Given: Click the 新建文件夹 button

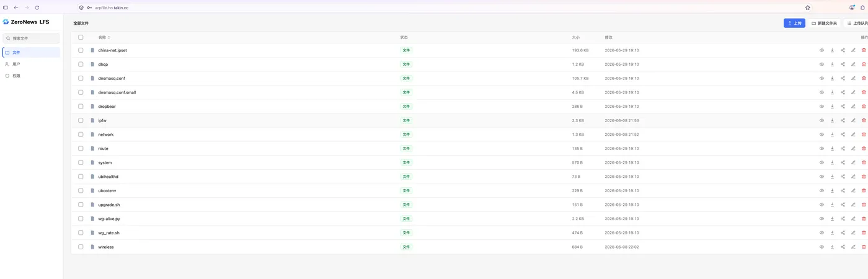Looking at the screenshot, I should (824, 23).
